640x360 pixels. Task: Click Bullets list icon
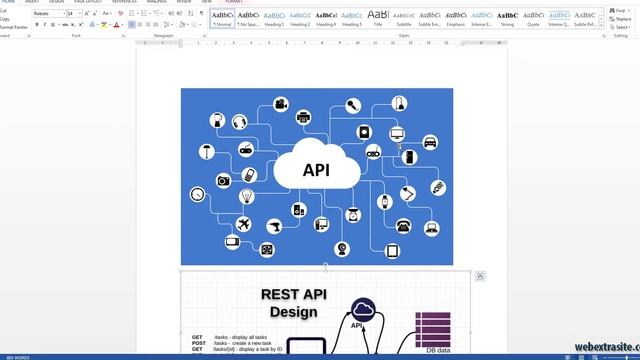[x=131, y=13]
